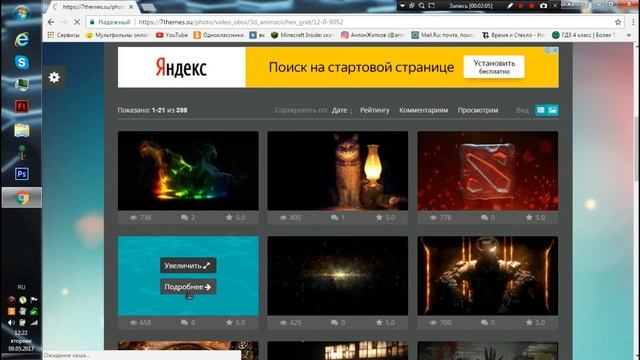Click Установить бесплатно in Yandex ad
Viewport: 640px width, 360px height.
coord(494,67)
